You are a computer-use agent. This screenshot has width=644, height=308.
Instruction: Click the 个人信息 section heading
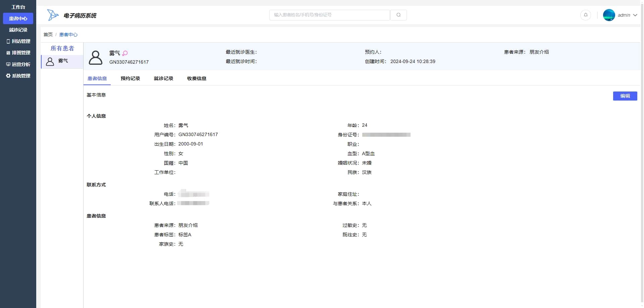coord(96,116)
